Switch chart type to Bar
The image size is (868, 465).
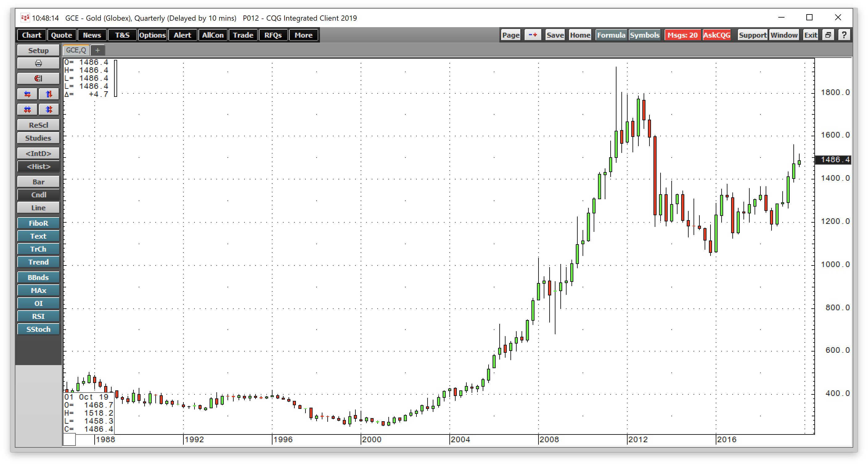(39, 182)
